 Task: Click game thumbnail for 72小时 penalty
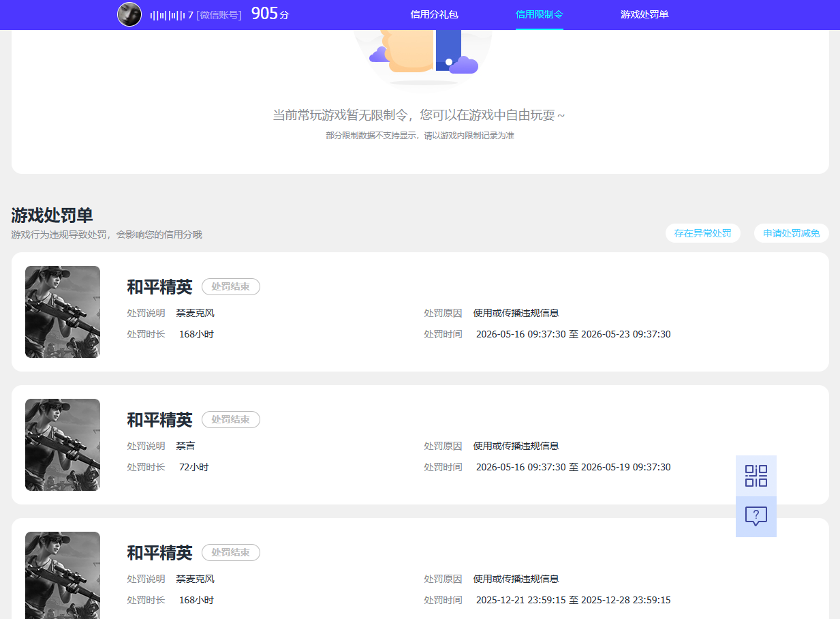pyautogui.click(x=63, y=444)
